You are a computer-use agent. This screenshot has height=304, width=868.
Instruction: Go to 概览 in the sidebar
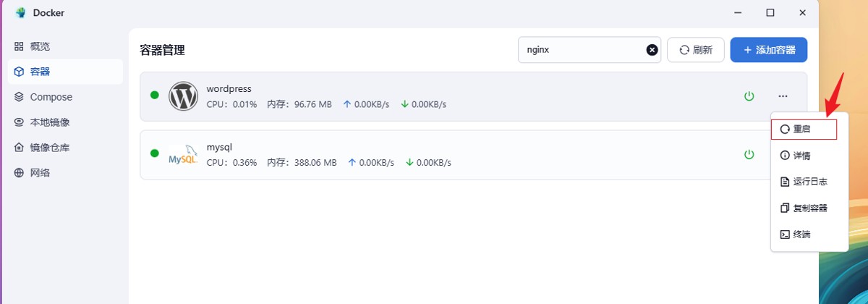(40, 46)
